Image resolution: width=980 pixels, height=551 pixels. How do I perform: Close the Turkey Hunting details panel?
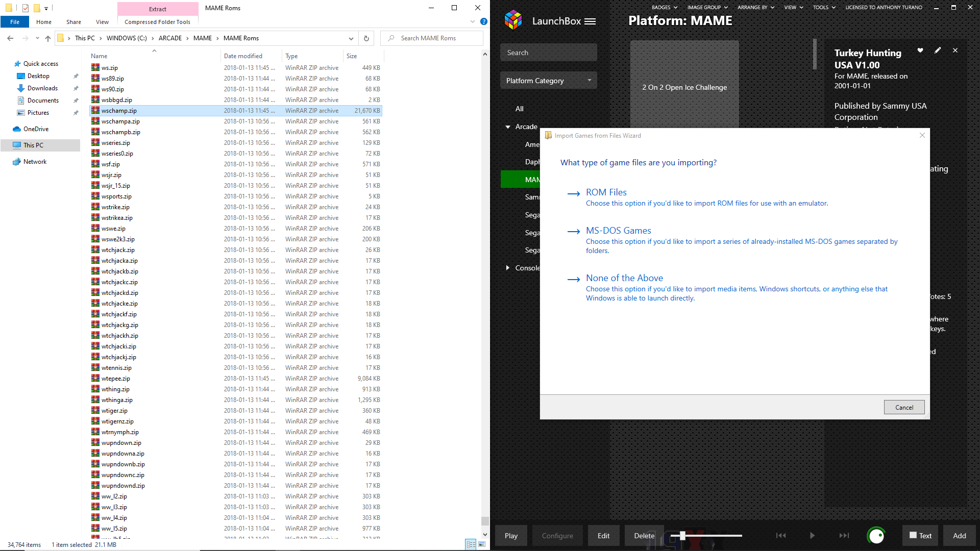955,50
